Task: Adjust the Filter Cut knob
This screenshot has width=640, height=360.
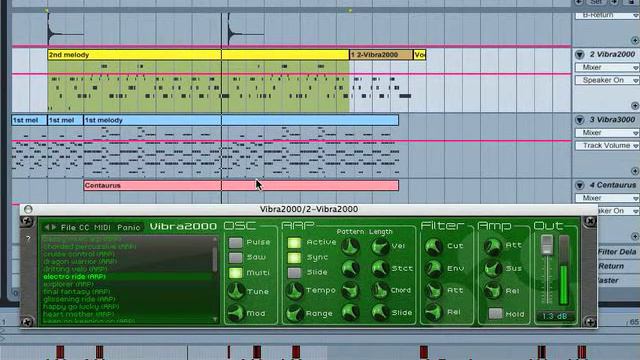Action: [433, 246]
